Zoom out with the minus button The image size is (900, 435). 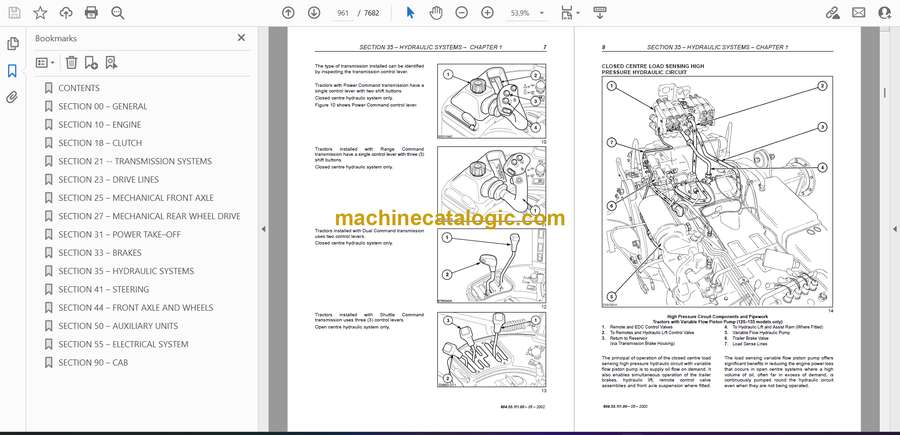point(461,13)
